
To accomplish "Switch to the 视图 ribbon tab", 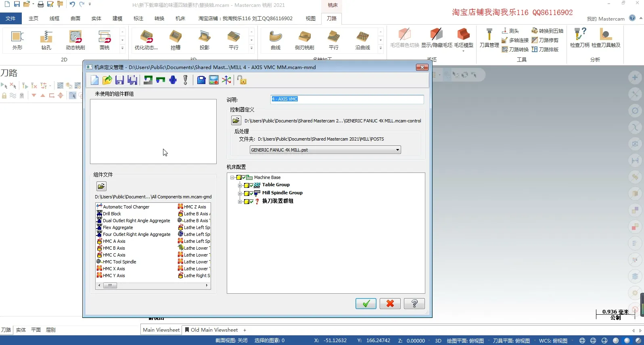I will [310, 18].
